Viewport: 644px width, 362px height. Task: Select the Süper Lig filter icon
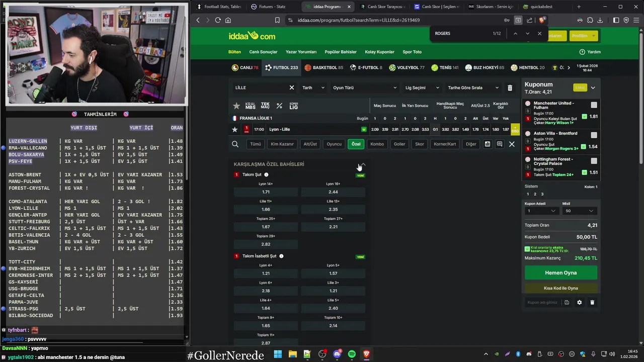point(294,106)
